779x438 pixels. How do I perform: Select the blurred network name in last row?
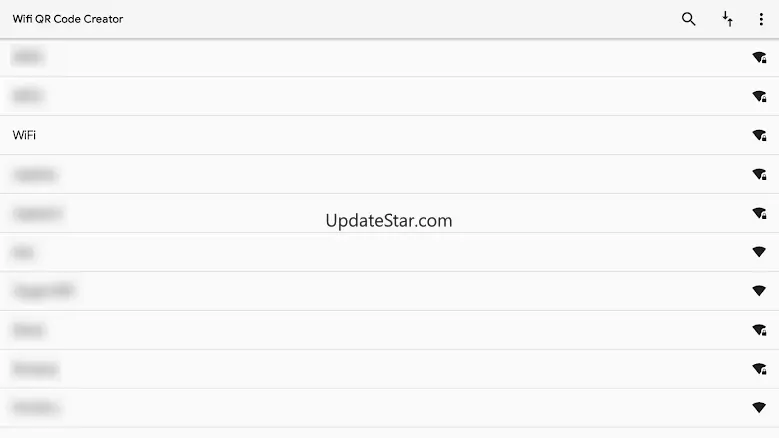point(36,408)
